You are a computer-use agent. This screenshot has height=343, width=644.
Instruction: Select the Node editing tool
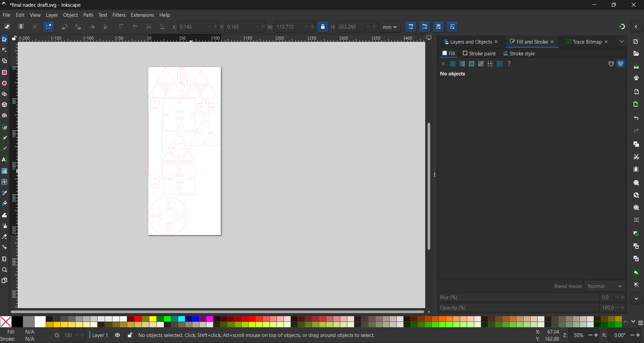click(4, 50)
